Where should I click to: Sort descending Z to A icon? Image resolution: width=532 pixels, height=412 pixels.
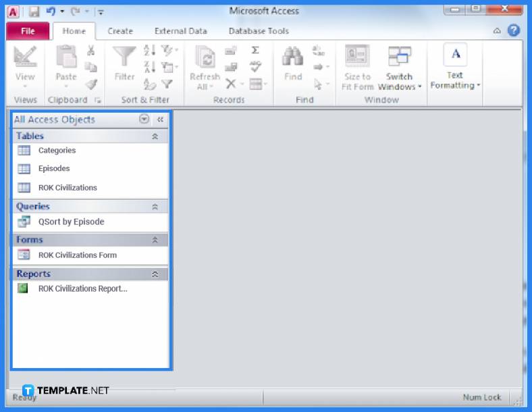click(x=150, y=67)
